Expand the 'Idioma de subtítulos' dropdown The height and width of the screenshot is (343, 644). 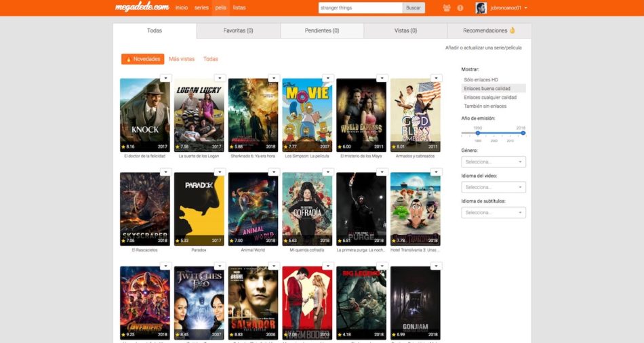tap(494, 213)
